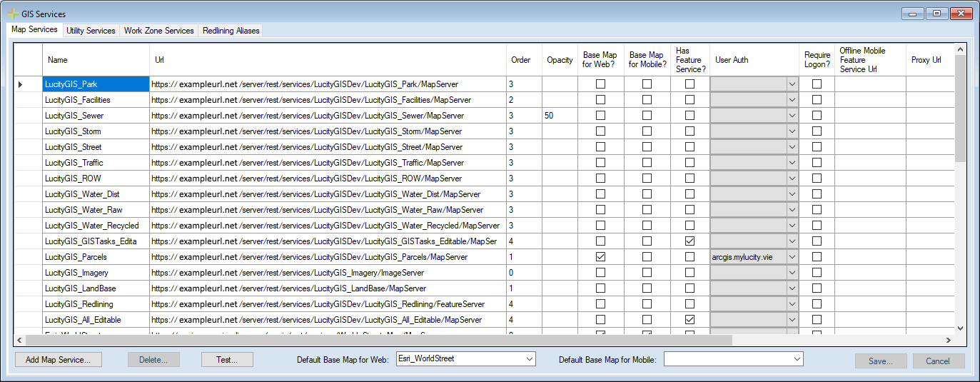Click the vertical scrollbar down arrow
The image size is (980, 382).
coord(960,328)
